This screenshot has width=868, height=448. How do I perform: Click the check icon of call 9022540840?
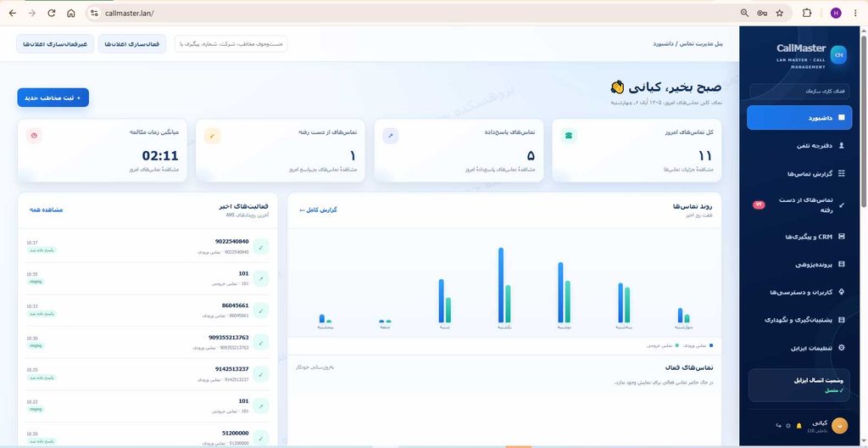pos(261,247)
